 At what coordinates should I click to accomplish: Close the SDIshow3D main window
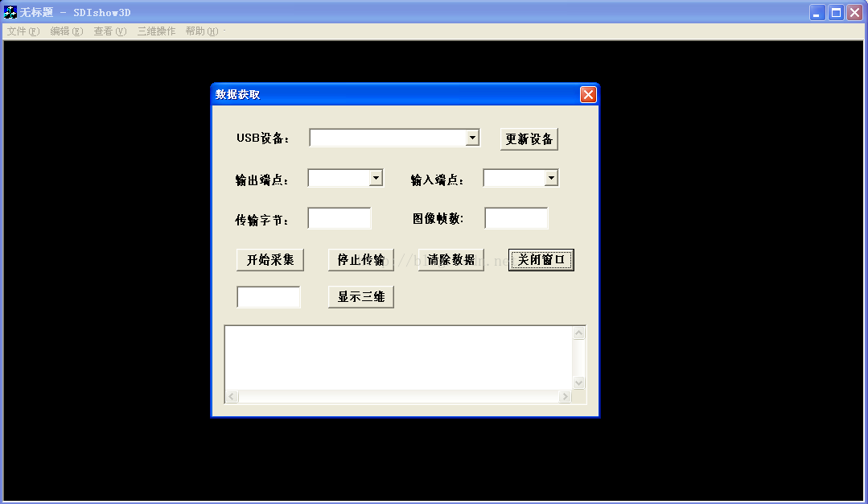coord(854,13)
